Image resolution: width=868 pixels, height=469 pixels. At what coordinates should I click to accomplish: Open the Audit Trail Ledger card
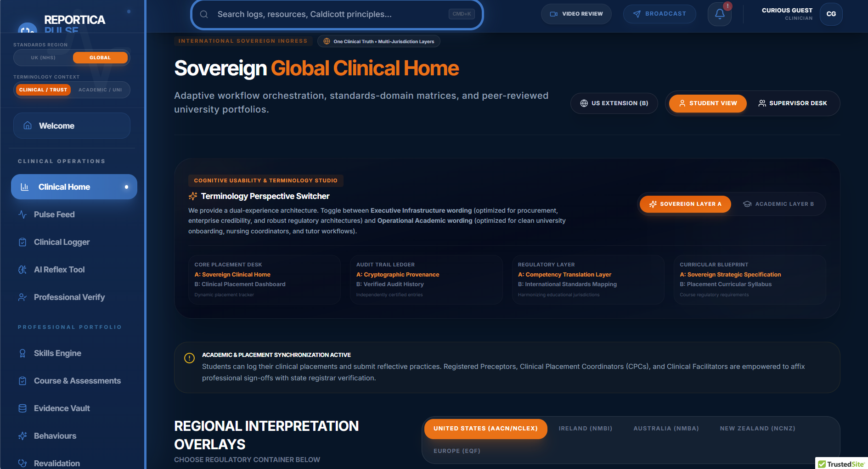(x=426, y=280)
